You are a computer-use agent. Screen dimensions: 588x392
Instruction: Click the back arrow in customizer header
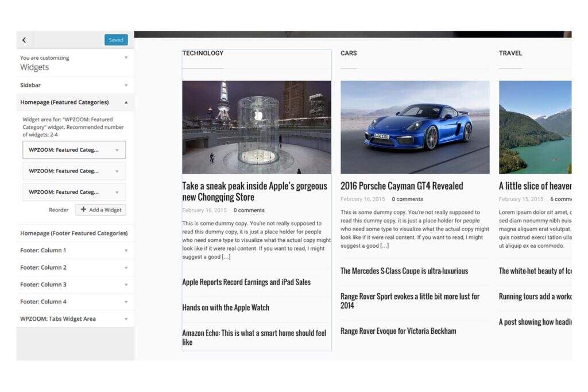coord(24,40)
